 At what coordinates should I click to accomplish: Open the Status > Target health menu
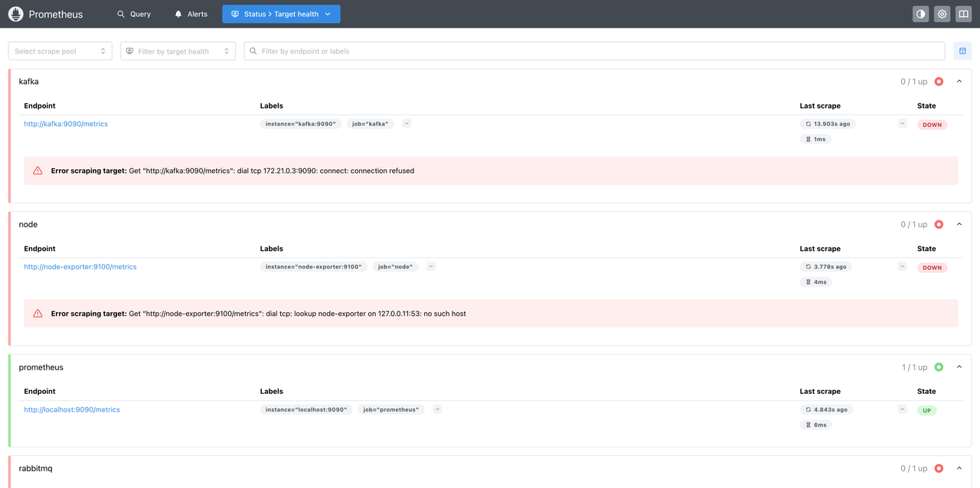tap(281, 14)
